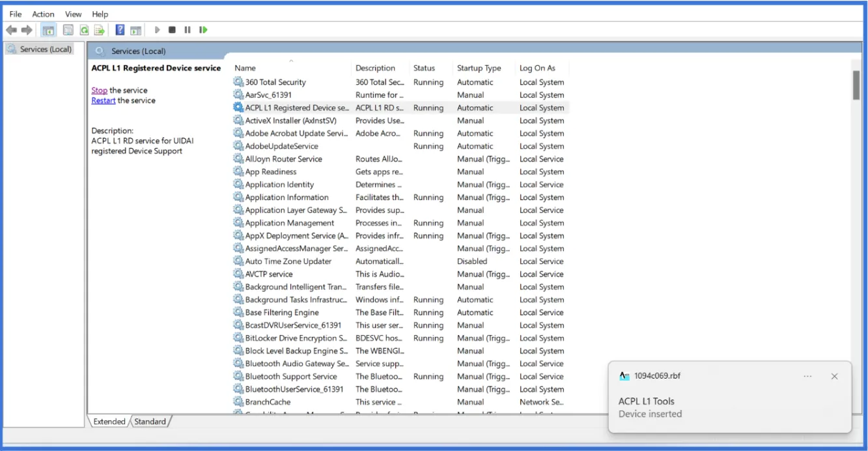Select the Adobe Acrobat Update Service row
Viewport: 868px width, 451px height.
(x=400, y=134)
